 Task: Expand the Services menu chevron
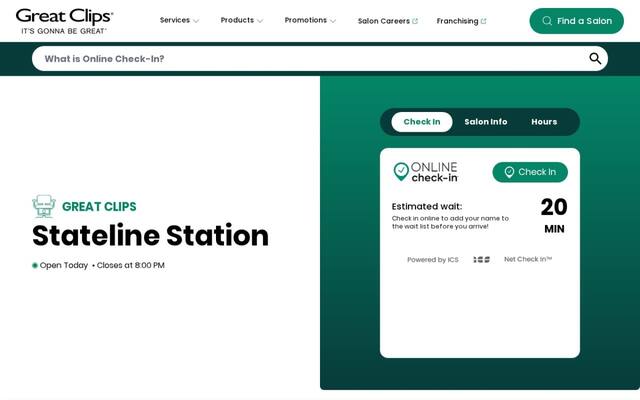pos(196,21)
